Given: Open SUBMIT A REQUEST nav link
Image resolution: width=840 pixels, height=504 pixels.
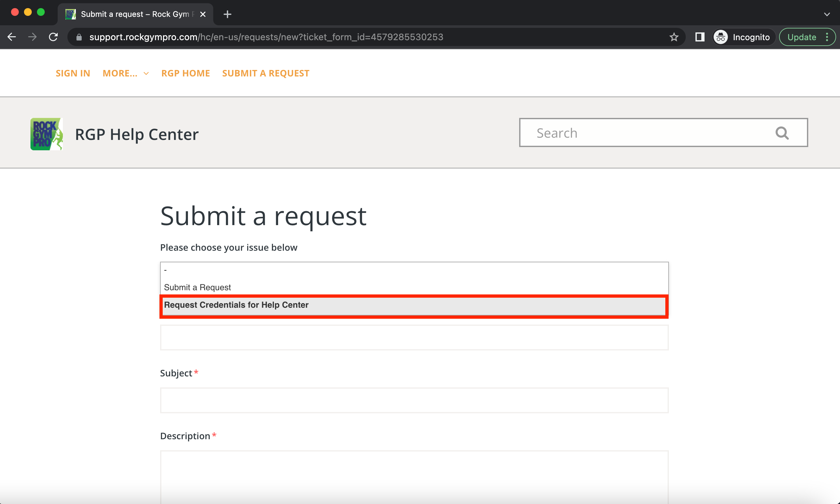Looking at the screenshot, I should coord(266,73).
